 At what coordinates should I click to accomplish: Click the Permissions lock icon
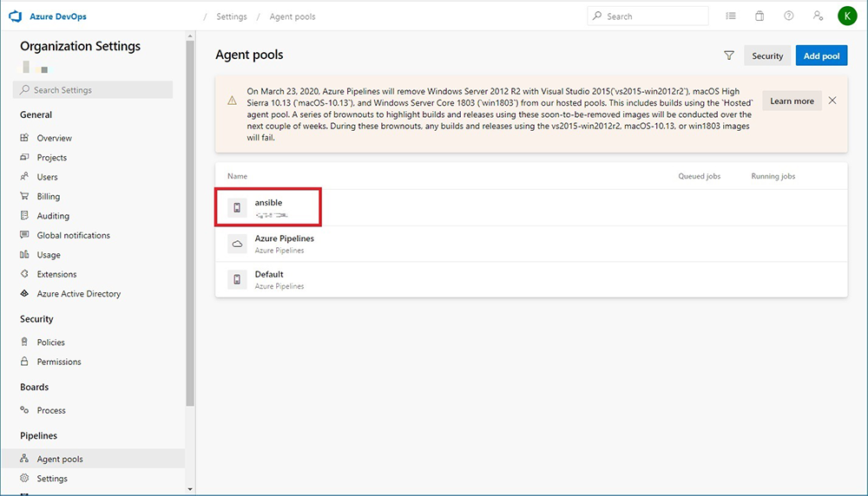(24, 361)
